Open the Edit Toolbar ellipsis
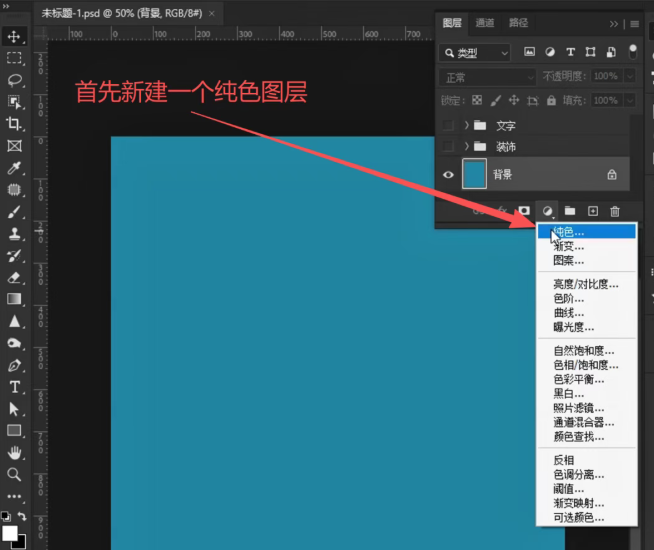The width and height of the screenshot is (654, 550). 14,496
